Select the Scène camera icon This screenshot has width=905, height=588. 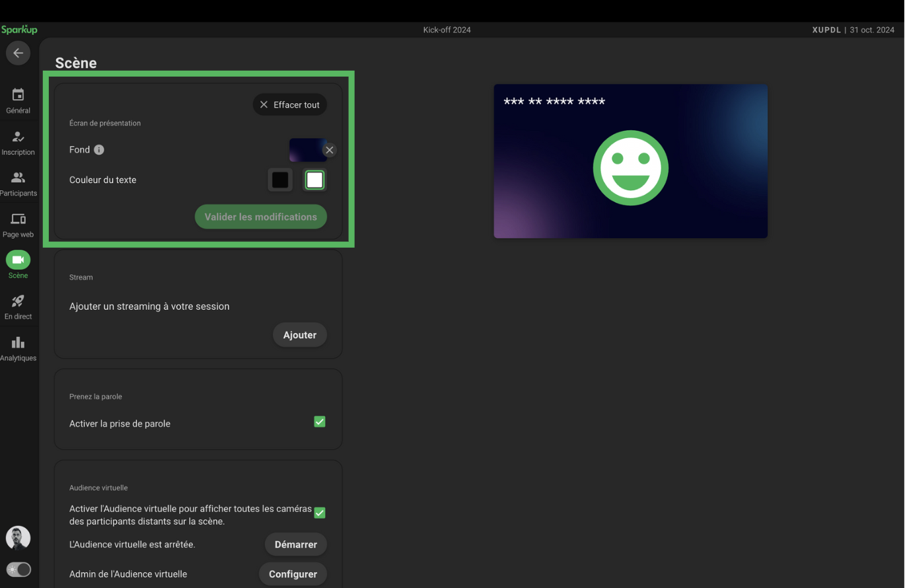click(x=18, y=260)
